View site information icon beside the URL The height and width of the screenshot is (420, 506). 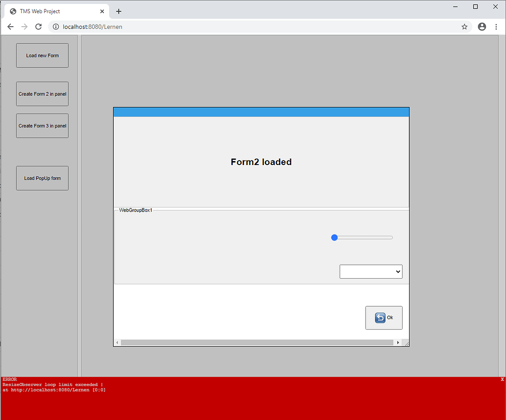(x=56, y=27)
